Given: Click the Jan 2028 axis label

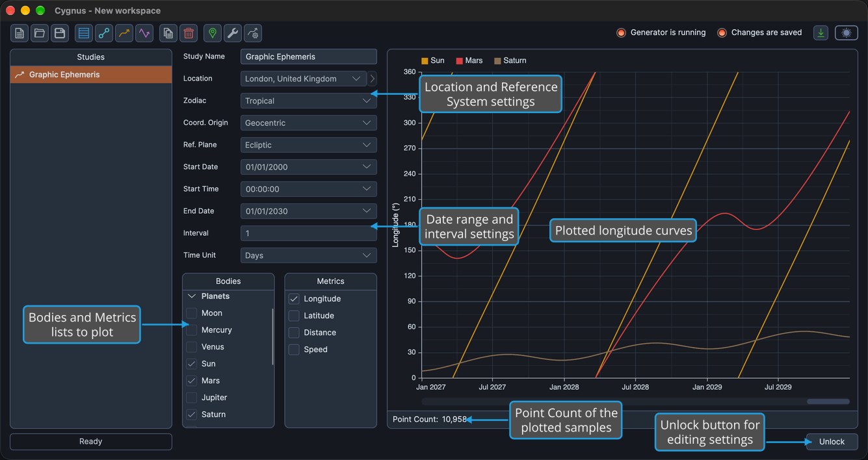Looking at the screenshot, I should pos(564,387).
